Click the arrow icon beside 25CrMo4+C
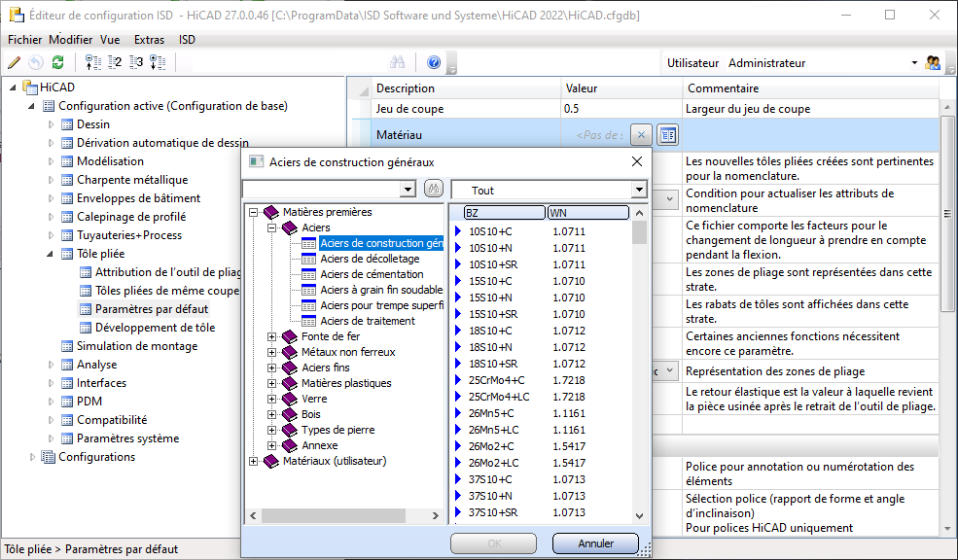 pos(458,380)
